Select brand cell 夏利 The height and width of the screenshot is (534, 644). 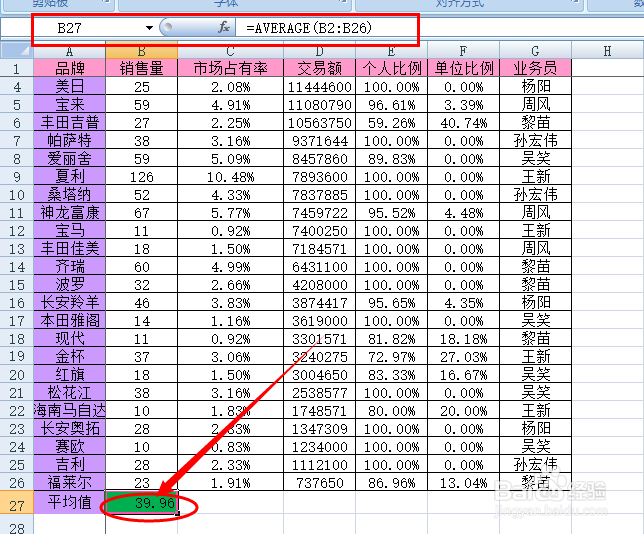point(69,177)
